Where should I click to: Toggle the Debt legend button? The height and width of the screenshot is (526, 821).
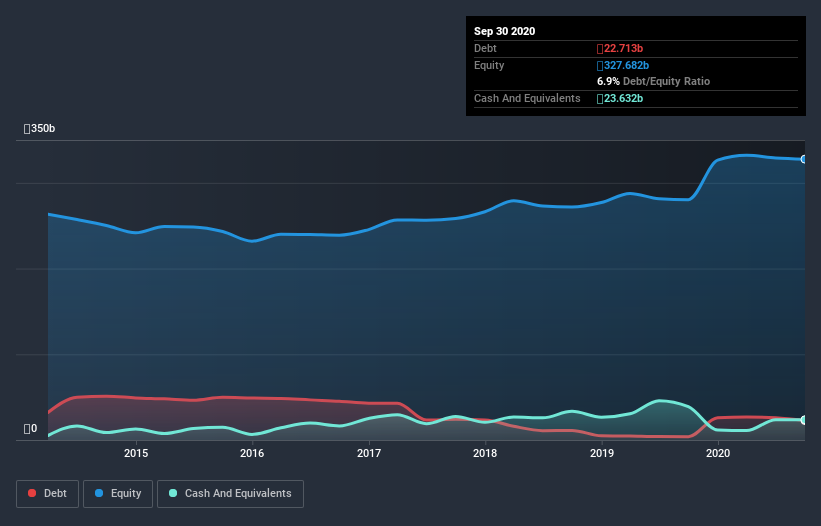point(47,494)
